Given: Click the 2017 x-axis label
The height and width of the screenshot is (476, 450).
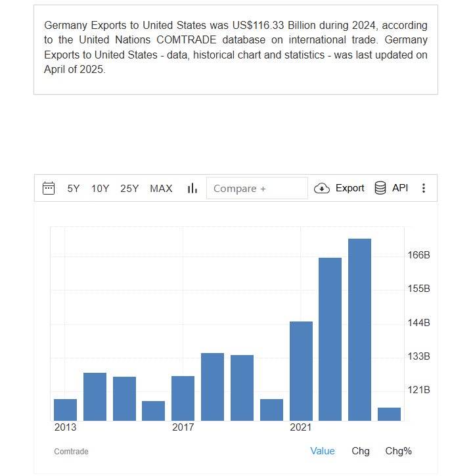Looking at the screenshot, I should 183,427.
